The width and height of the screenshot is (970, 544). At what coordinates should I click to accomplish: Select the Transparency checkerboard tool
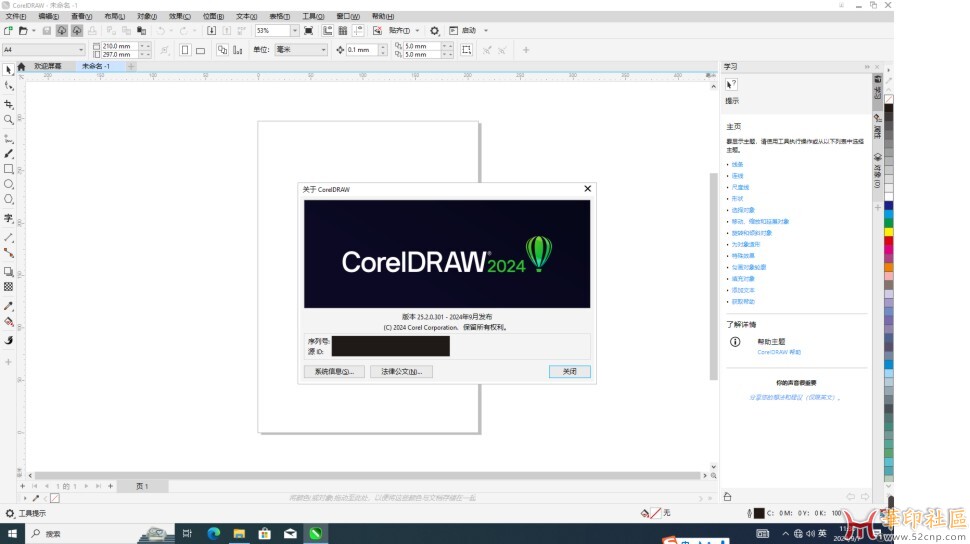click(9, 287)
